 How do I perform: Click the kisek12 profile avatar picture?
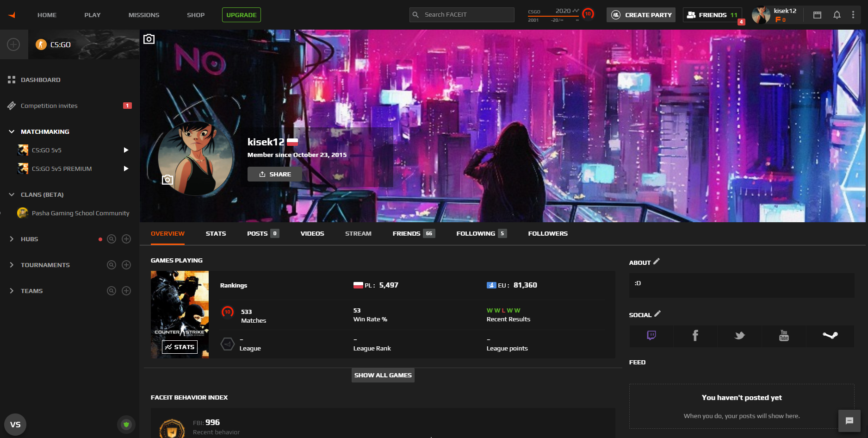[x=196, y=157]
